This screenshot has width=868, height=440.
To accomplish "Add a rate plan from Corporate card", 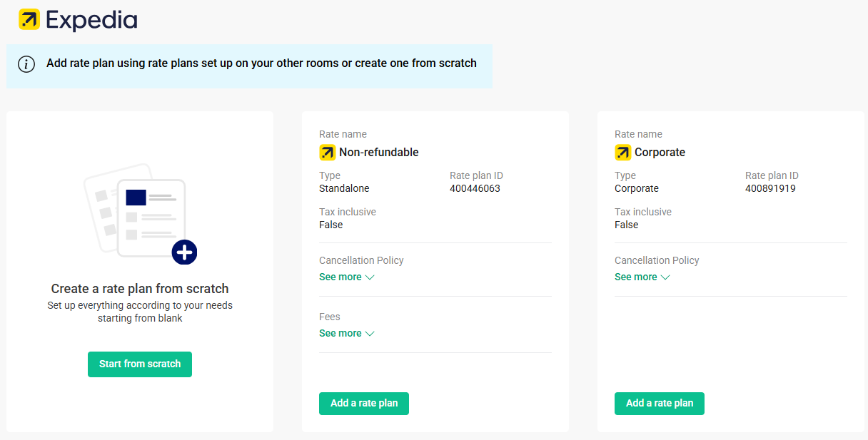I will tap(659, 403).
